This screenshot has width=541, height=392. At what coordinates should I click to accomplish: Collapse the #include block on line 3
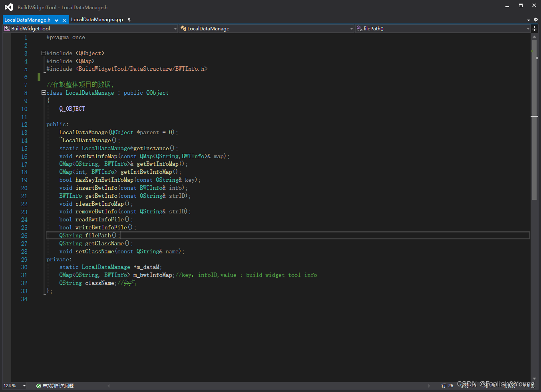[43, 53]
